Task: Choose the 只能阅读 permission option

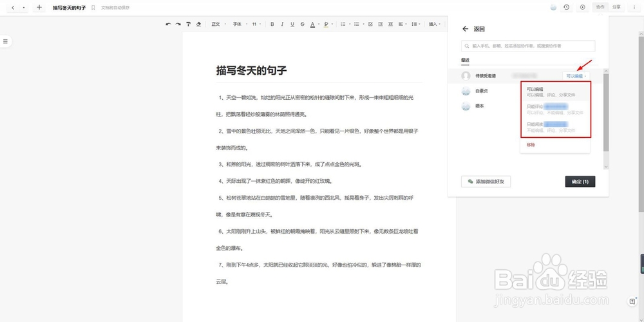Action: click(x=555, y=127)
